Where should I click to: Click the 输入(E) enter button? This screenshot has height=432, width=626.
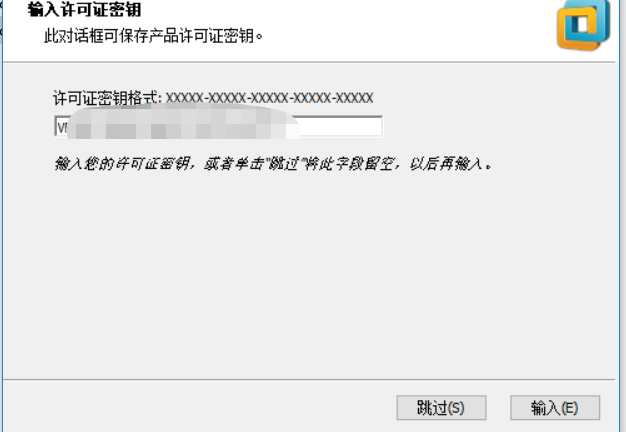(x=555, y=408)
